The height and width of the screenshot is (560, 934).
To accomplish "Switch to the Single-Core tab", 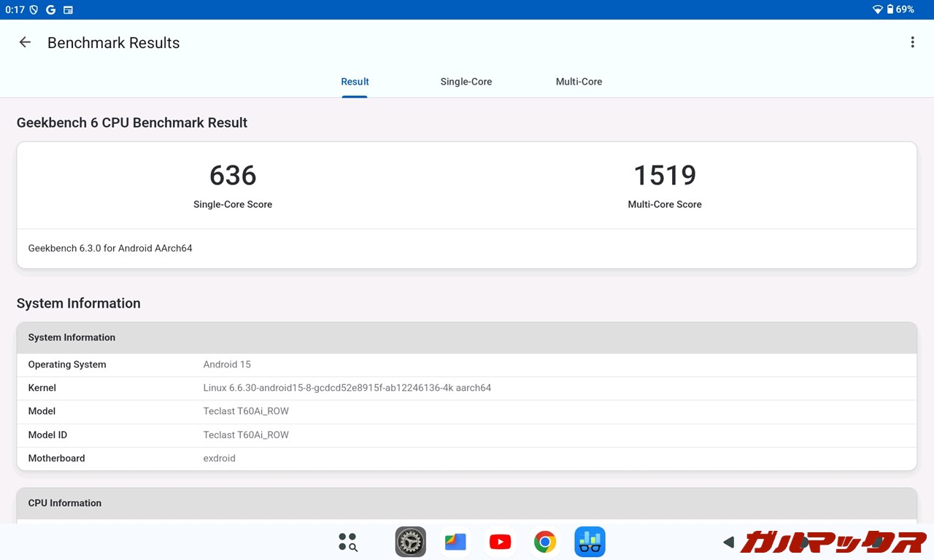I will click(x=466, y=81).
